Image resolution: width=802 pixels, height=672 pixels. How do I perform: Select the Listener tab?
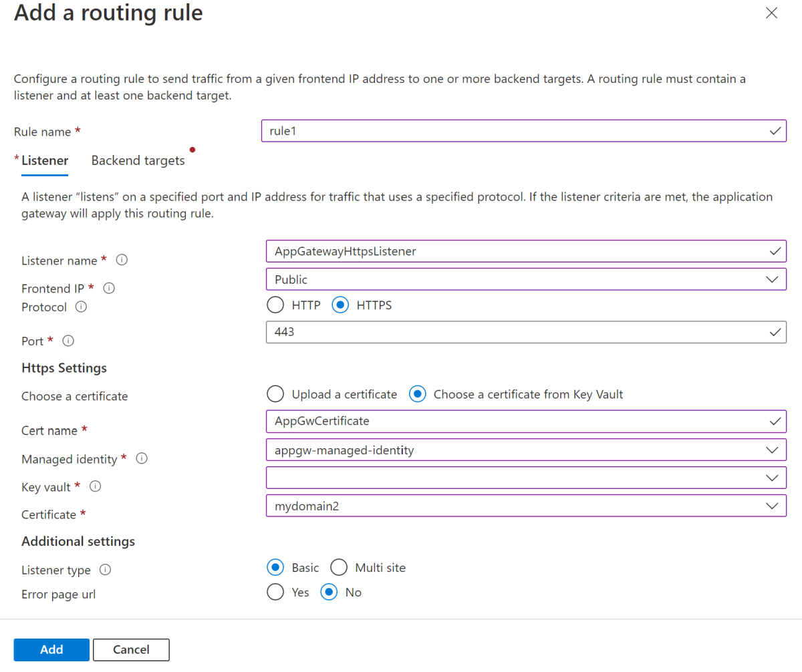coord(44,160)
